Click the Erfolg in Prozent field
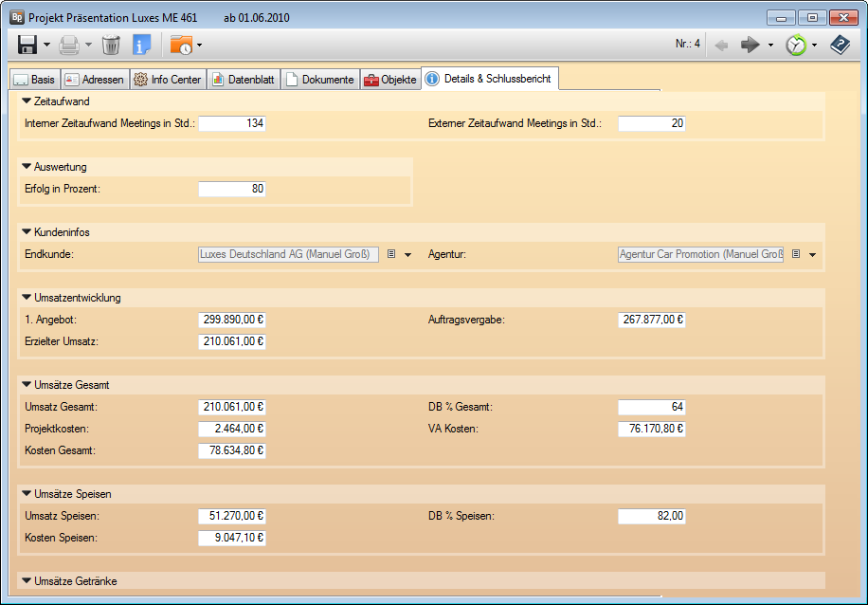This screenshot has height=605, width=868. pos(232,189)
